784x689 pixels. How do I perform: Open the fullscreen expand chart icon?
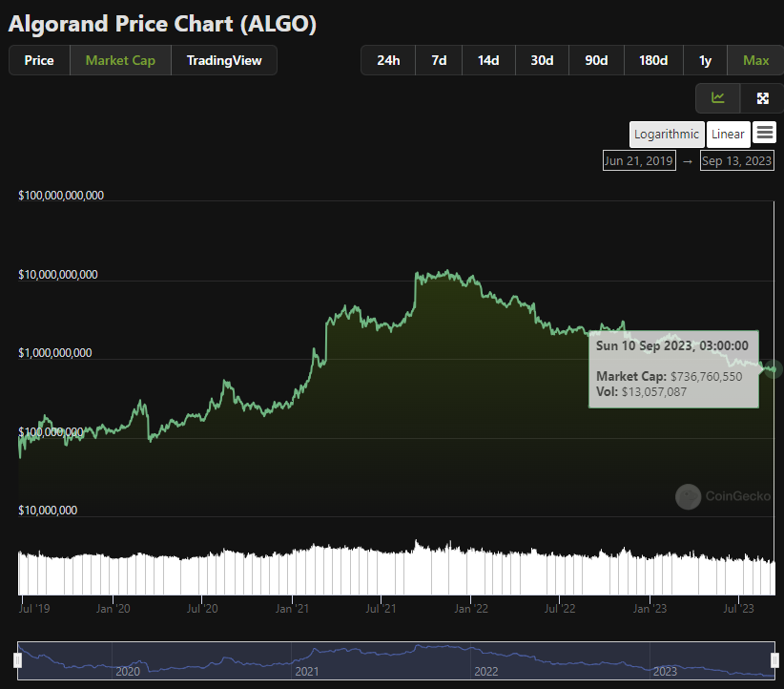(x=762, y=98)
